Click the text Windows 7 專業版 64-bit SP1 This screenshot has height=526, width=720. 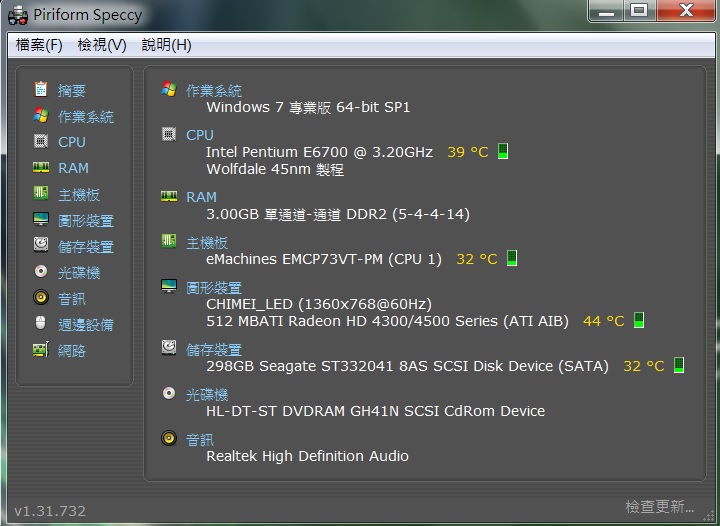(x=308, y=107)
